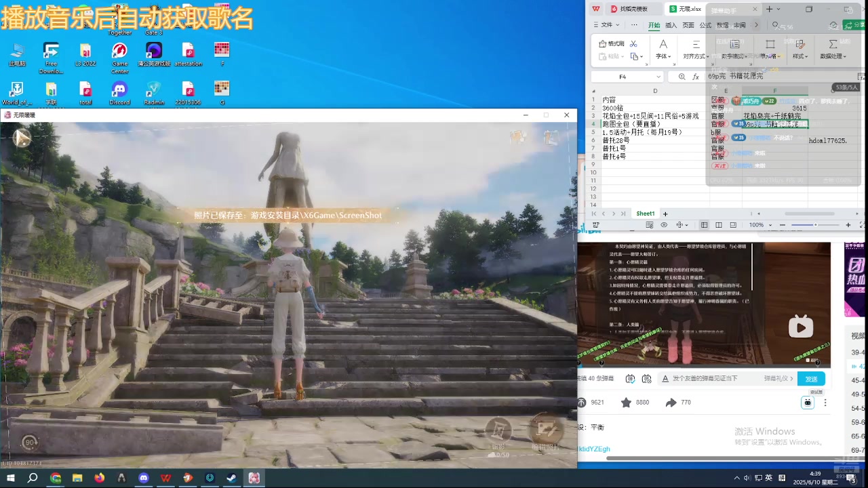Viewport: 868px width, 488px height.
Task: Open the Game Center desktop shortcut
Action: point(119,58)
